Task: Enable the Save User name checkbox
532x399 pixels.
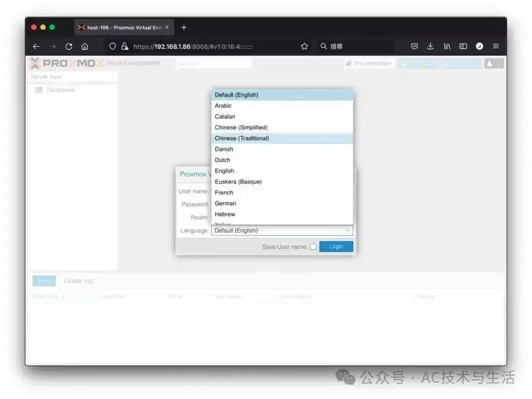Action: pyautogui.click(x=313, y=247)
